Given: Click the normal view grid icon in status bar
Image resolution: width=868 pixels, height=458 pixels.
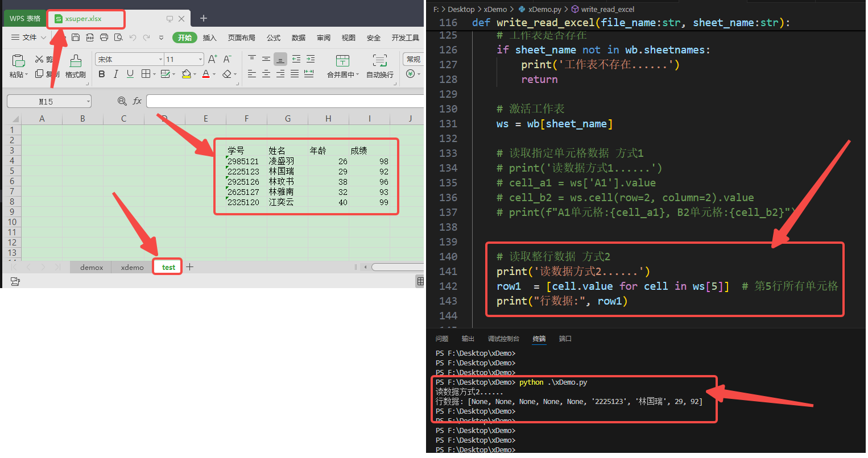Looking at the screenshot, I should (x=420, y=281).
